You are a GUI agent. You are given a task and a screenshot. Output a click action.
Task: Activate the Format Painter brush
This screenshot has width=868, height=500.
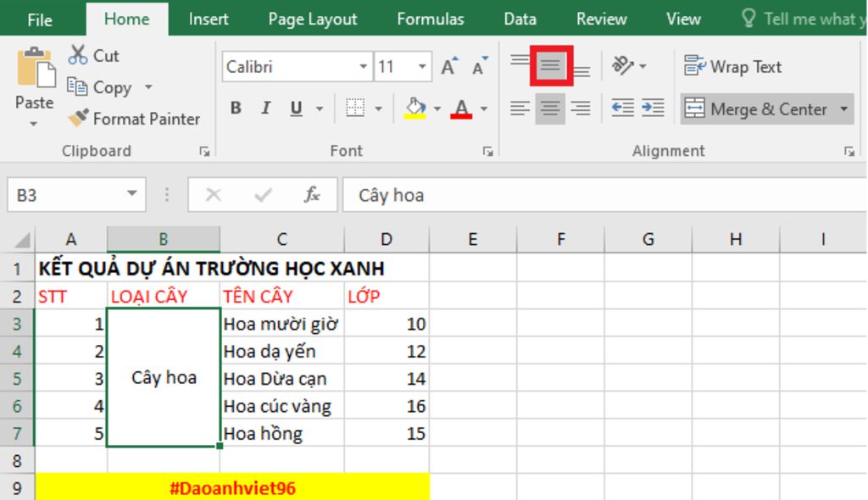78,118
